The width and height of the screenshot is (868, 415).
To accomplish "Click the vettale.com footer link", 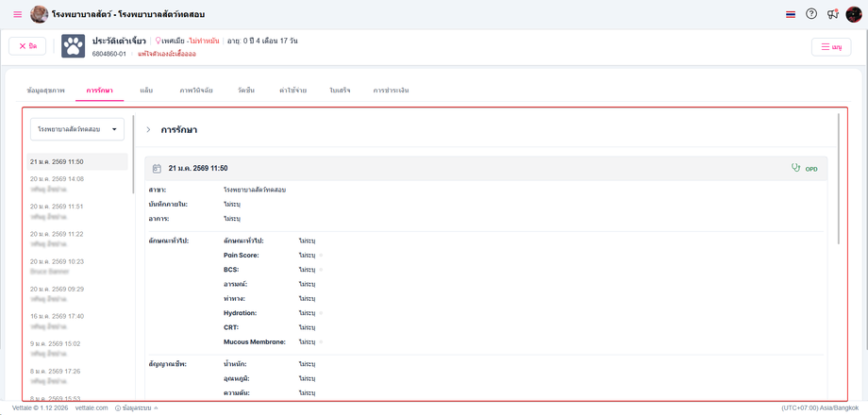I will pyautogui.click(x=92, y=407).
